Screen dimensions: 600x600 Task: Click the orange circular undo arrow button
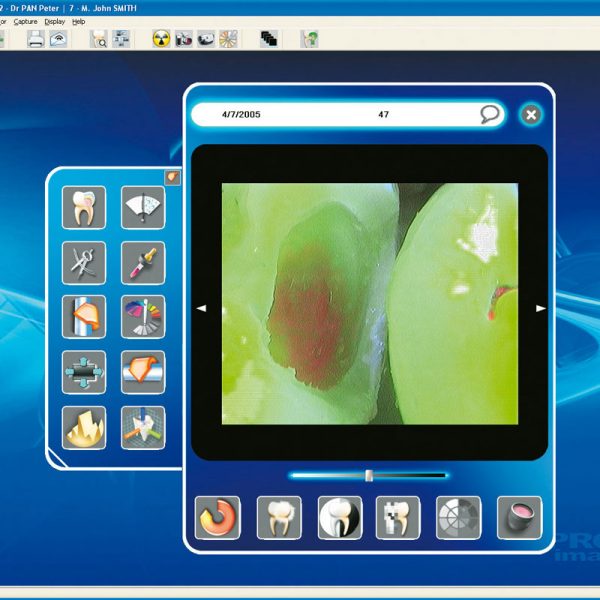[x=218, y=518]
